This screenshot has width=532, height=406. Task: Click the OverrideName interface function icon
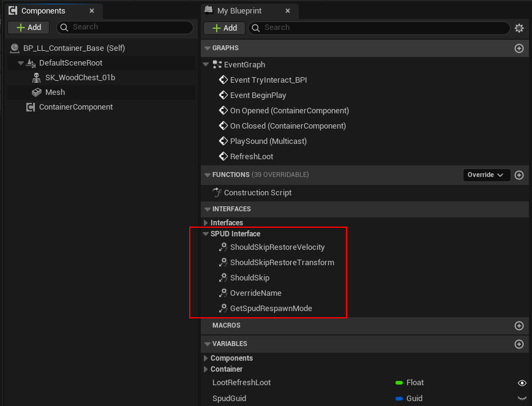tap(223, 293)
